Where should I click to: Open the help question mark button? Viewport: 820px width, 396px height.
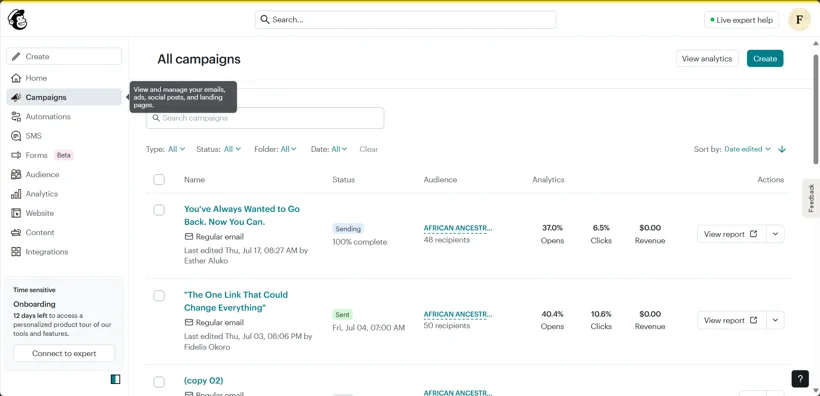click(x=800, y=379)
